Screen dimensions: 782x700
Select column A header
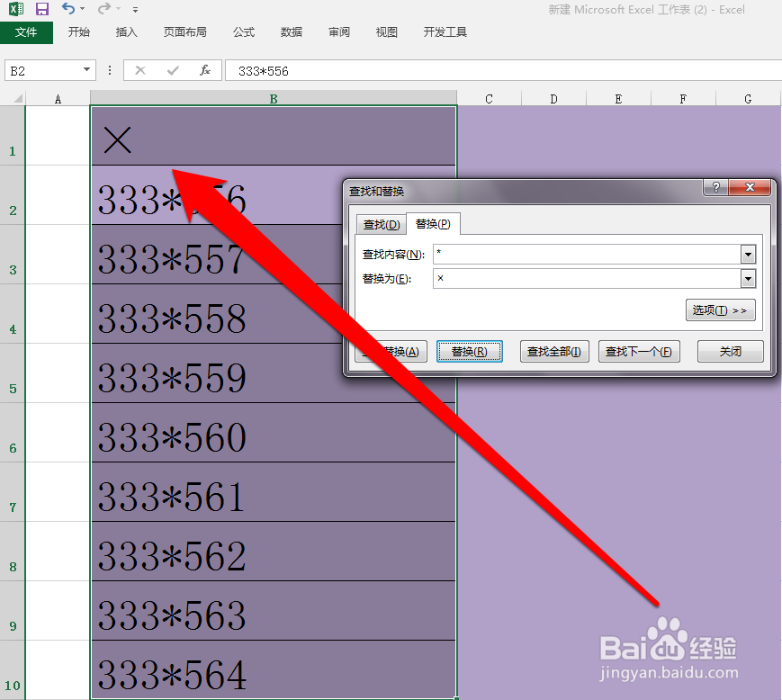click(x=58, y=99)
